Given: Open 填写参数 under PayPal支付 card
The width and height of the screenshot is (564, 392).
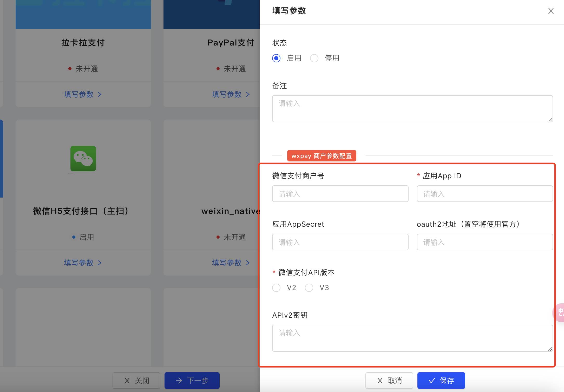Looking at the screenshot, I should click(231, 94).
